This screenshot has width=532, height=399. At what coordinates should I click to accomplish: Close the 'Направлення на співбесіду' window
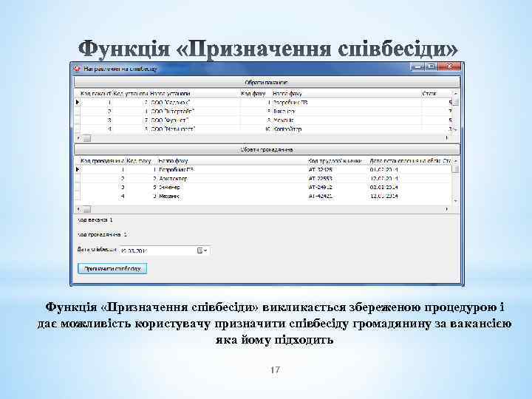click(449, 66)
